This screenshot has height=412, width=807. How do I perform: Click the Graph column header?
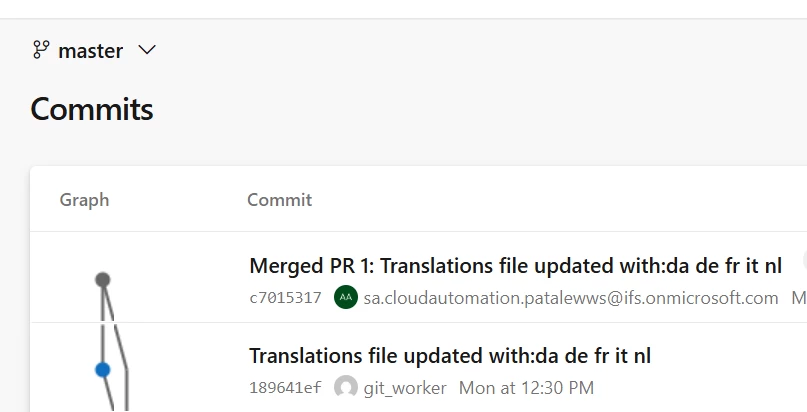coord(84,200)
